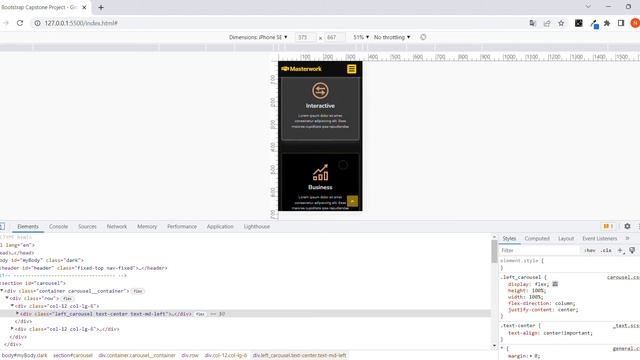
Task: Open the 51% zoom dropdown
Action: [x=361, y=37]
